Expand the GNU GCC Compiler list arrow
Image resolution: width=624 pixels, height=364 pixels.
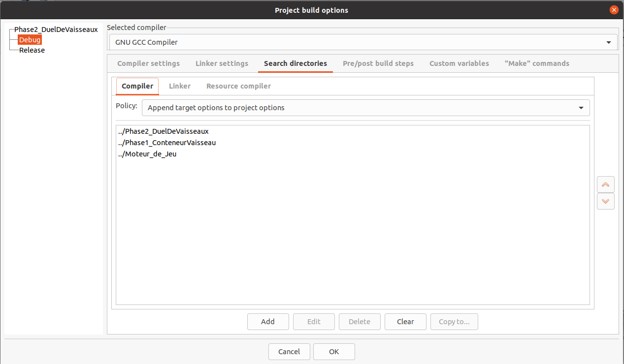point(608,42)
